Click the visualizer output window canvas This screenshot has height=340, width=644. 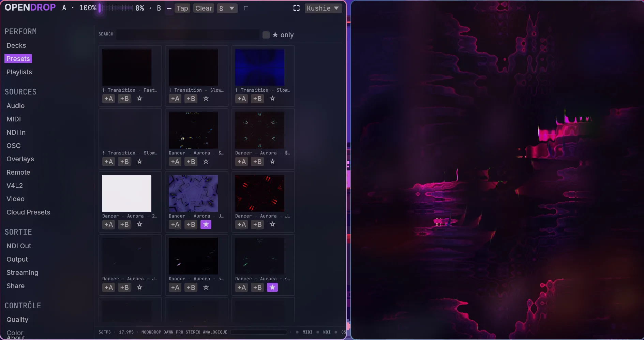pyautogui.click(x=497, y=170)
